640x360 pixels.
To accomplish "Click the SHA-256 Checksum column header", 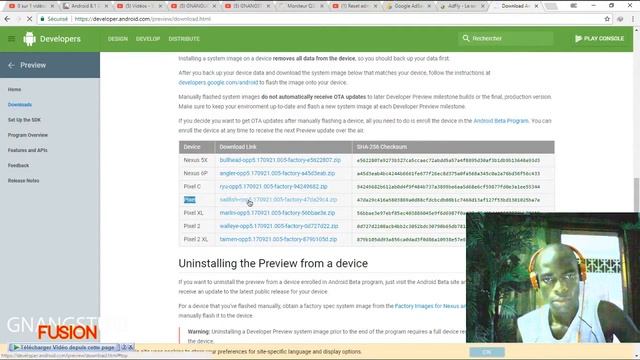I will [x=382, y=147].
